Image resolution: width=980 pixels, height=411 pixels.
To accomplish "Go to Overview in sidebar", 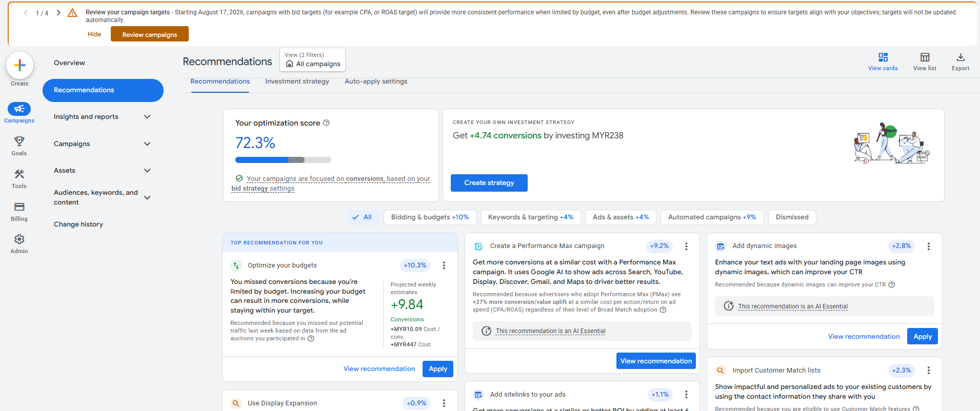I will [x=69, y=63].
